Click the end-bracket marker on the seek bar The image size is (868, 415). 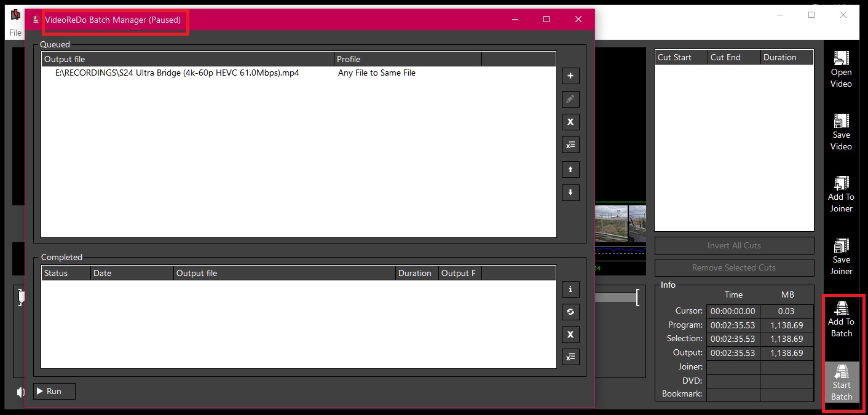(637, 298)
